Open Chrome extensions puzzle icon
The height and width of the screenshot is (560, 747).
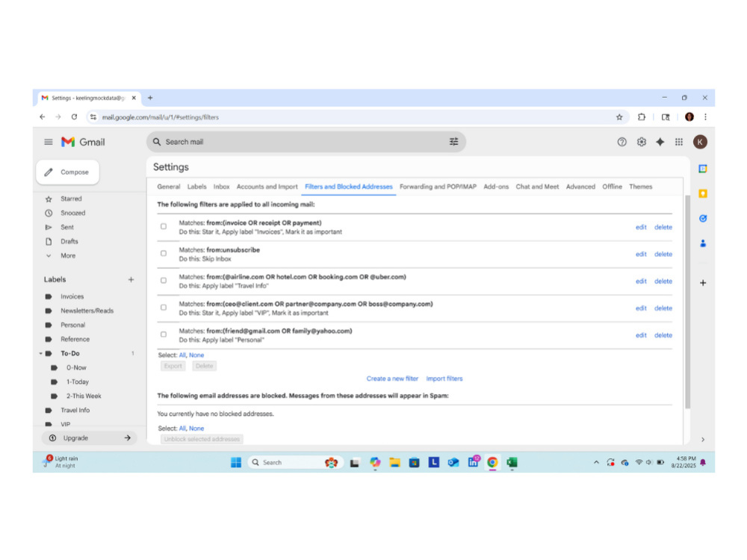point(641,117)
